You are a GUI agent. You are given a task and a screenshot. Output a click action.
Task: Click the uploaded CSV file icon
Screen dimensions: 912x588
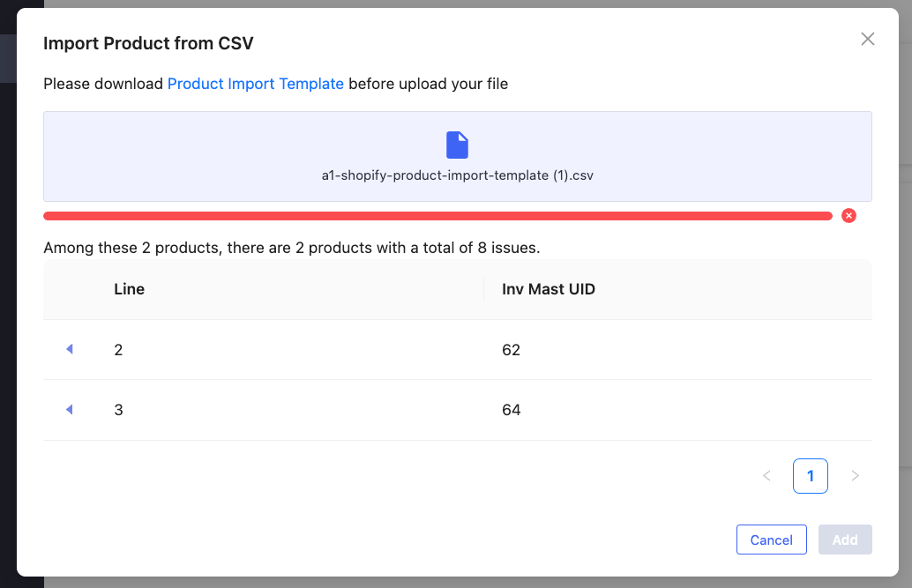pos(457,145)
